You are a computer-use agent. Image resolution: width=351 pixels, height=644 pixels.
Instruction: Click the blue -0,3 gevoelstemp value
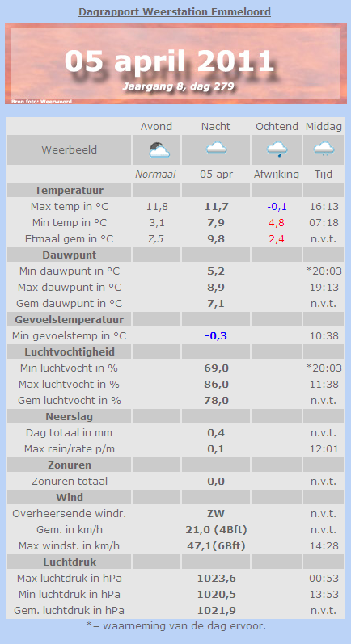pyautogui.click(x=216, y=336)
